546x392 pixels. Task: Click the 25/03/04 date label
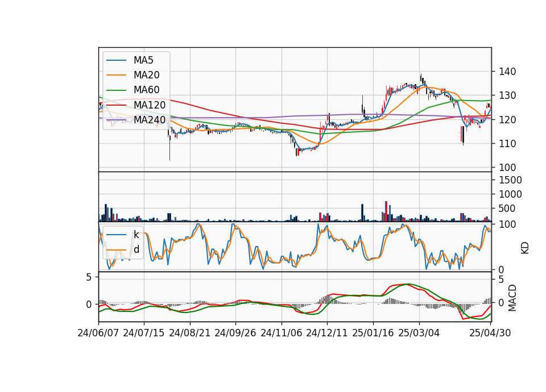(x=419, y=333)
